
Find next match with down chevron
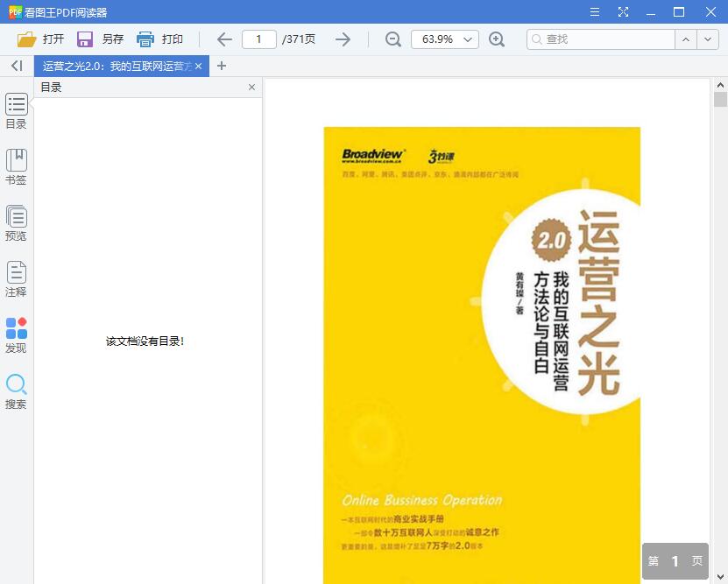pyautogui.click(x=708, y=39)
